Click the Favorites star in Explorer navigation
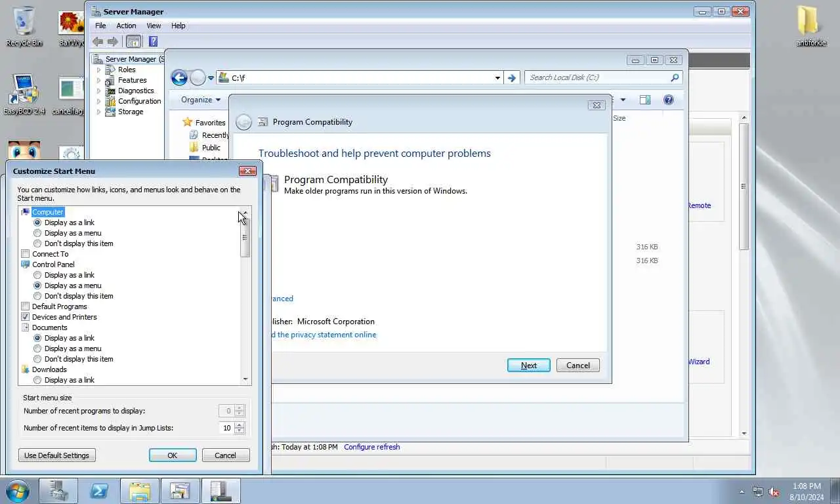Screen dimensions: 840x504 click(188, 122)
